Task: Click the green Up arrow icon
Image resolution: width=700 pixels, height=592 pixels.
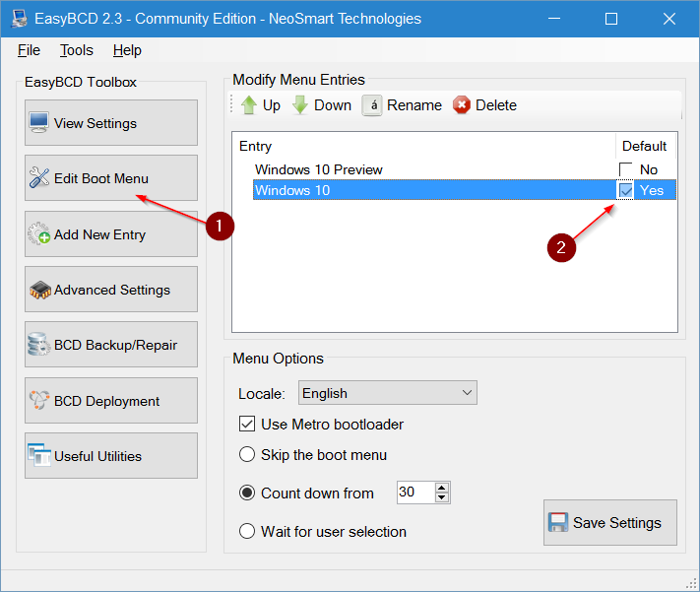Action: pos(249,105)
